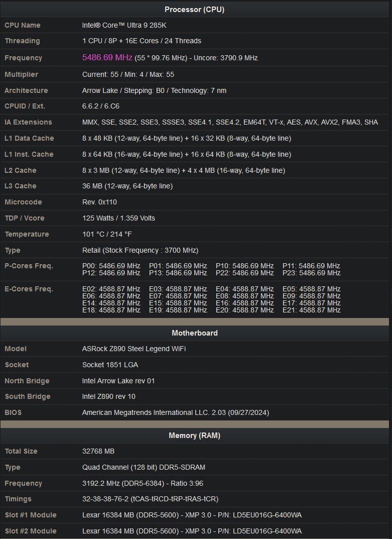Click the North Bridge row label

click(27, 381)
